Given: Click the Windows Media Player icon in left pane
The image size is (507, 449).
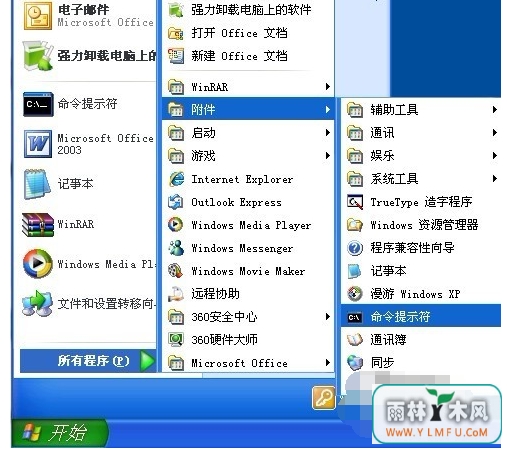Looking at the screenshot, I should tap(38, 263).
